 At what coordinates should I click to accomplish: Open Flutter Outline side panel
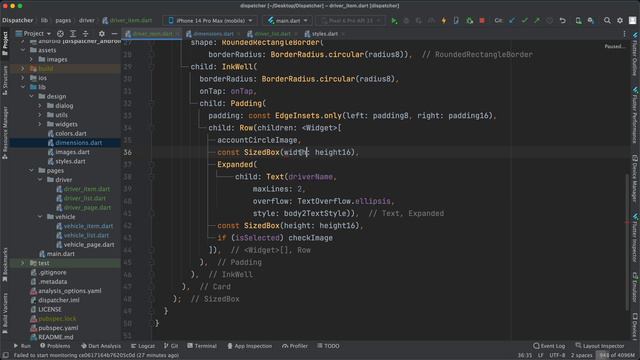coord(635,55)
